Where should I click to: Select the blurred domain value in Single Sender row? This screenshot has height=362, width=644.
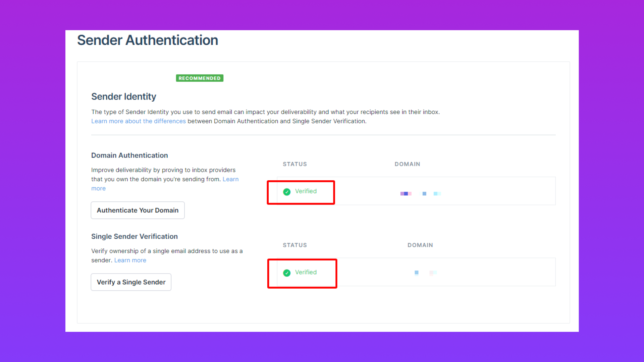[x=425, y=273]
